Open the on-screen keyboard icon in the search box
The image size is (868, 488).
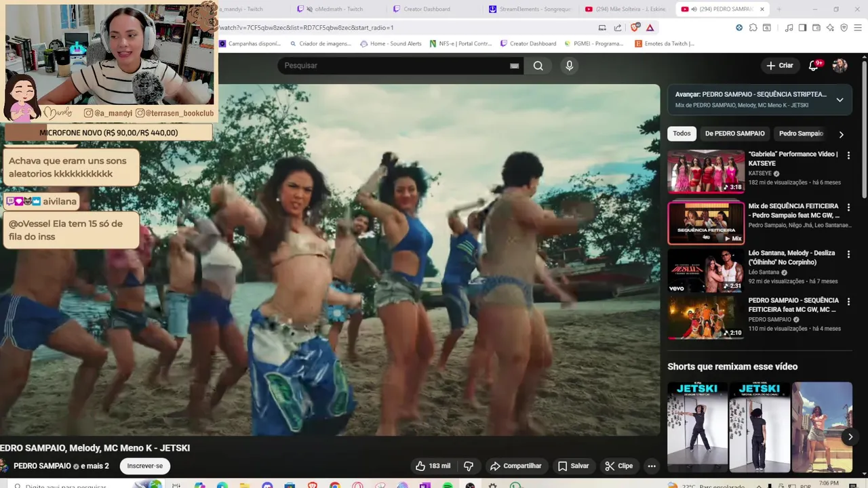click(x=515, y=66)
